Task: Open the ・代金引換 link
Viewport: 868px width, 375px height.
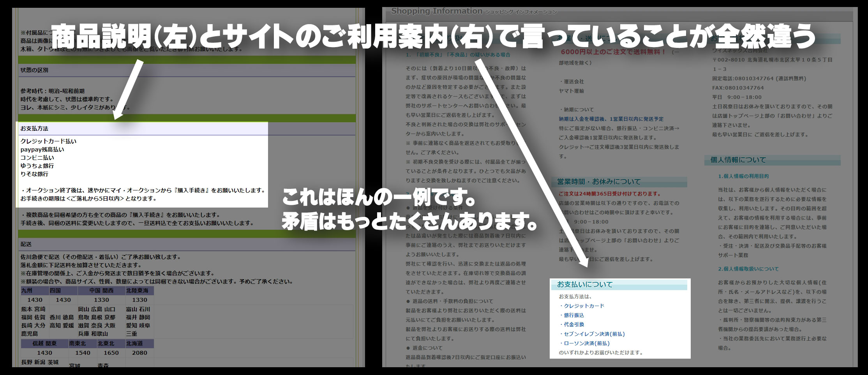Action: (x=572, y=324)
